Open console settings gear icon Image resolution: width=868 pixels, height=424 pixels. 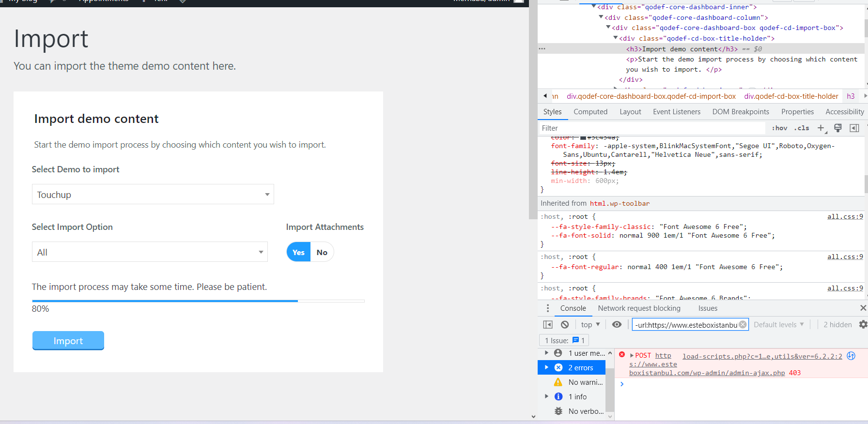click(x=863, y=325)
